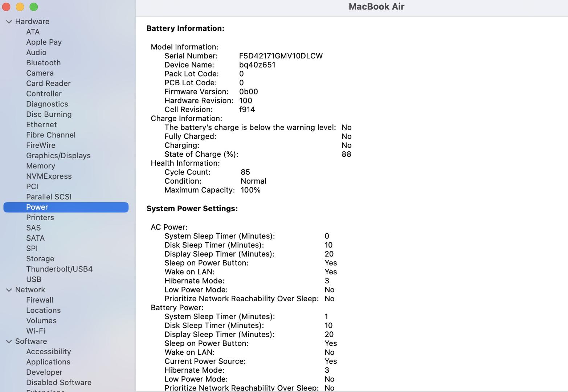This screenshot has width=568, height=392.
Task: Show SATA information
Action: [x=35, y=238]
